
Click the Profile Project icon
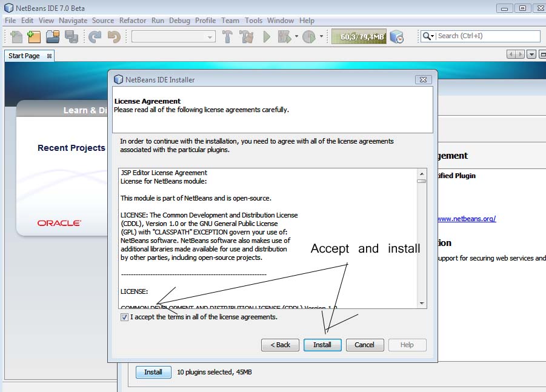(309, 36)
